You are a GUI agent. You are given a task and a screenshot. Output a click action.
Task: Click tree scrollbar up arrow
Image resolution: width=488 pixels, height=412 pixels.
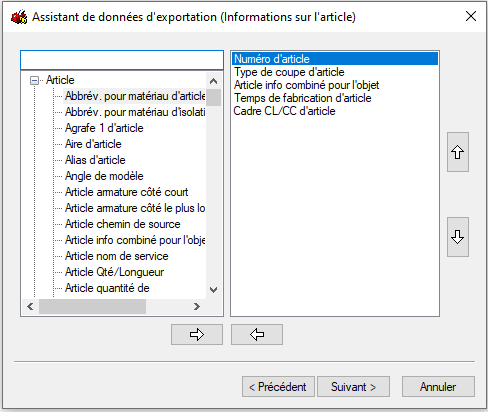[x=213, y=81]
